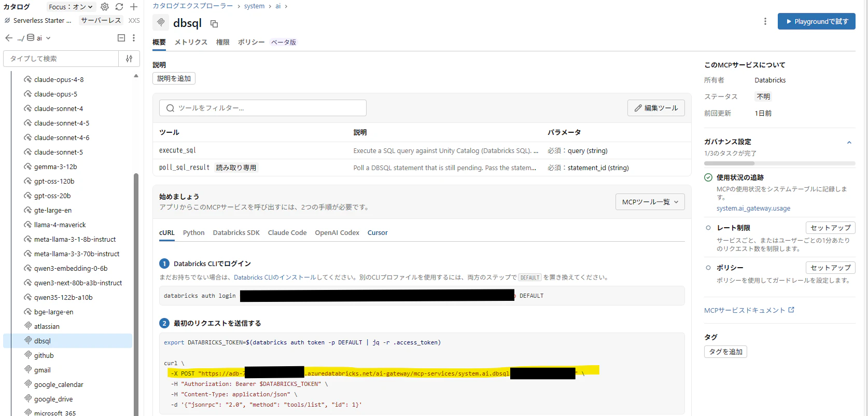Screen dimensions: 868x416
Task: Open the ポリシー tab
Action: 251,42
